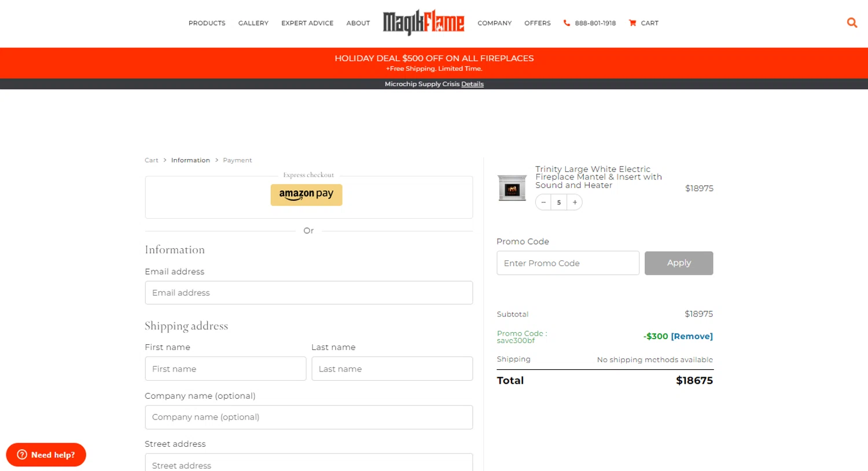Focus the First name field

click(x=225, y=369)
